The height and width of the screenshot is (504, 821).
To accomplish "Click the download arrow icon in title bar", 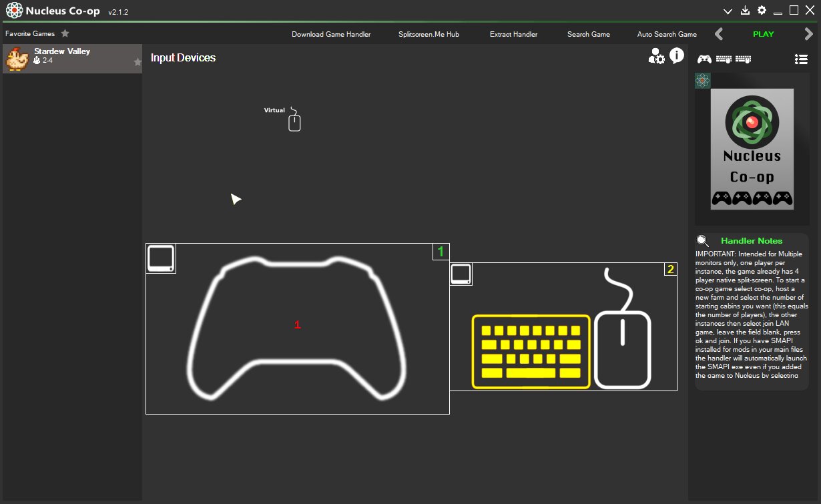I will [x=746, y=10].
